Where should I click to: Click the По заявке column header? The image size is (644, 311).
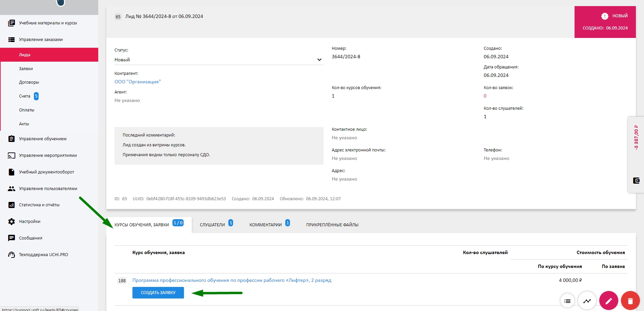(613, 267)
